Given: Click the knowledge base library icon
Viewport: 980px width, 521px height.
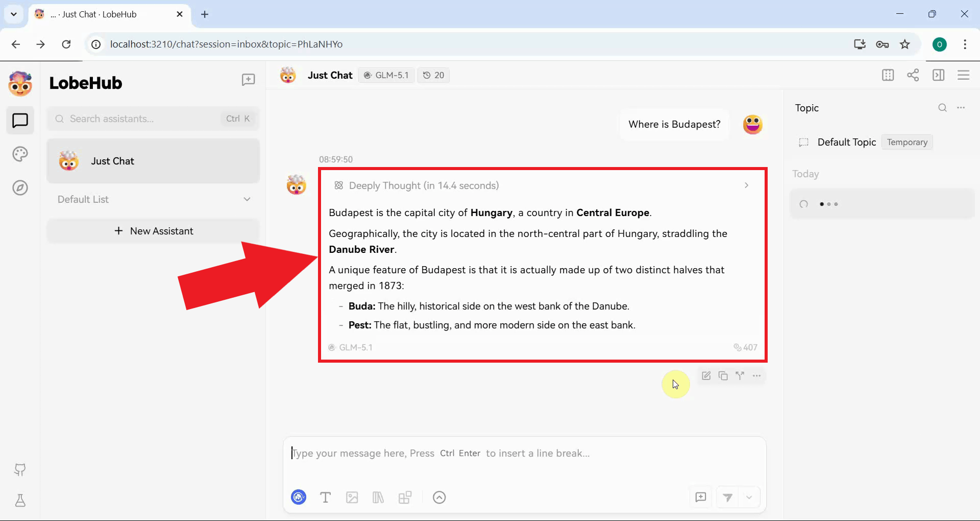Looking at the screenshot, I should coord(378,498).
